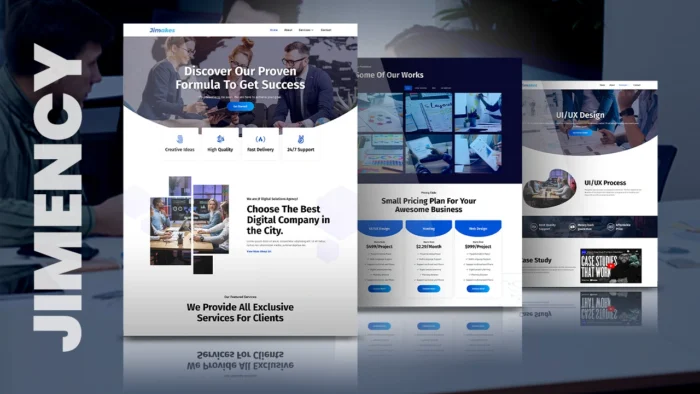
Task: Click the blue button under the UI/UX Design heading
Action: [580, 133]
